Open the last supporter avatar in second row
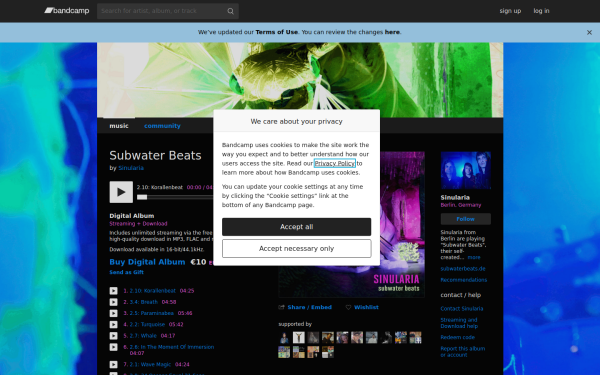 (x=328, y=352)
